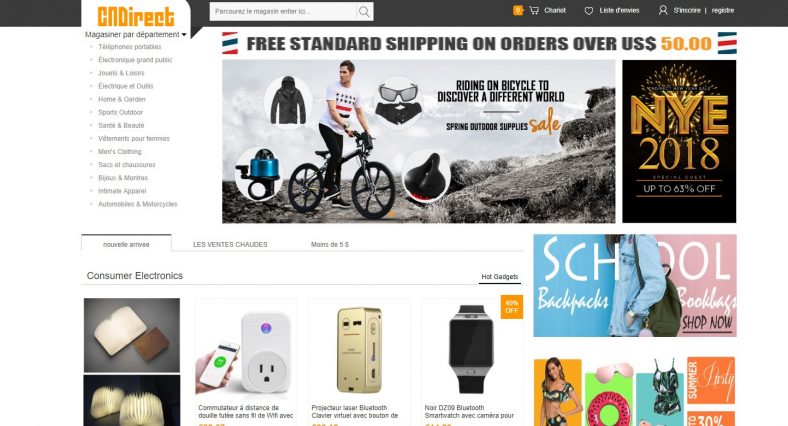Open the smart plug product image
Viewport: 788px width, 426px height.
pos(246,351)
